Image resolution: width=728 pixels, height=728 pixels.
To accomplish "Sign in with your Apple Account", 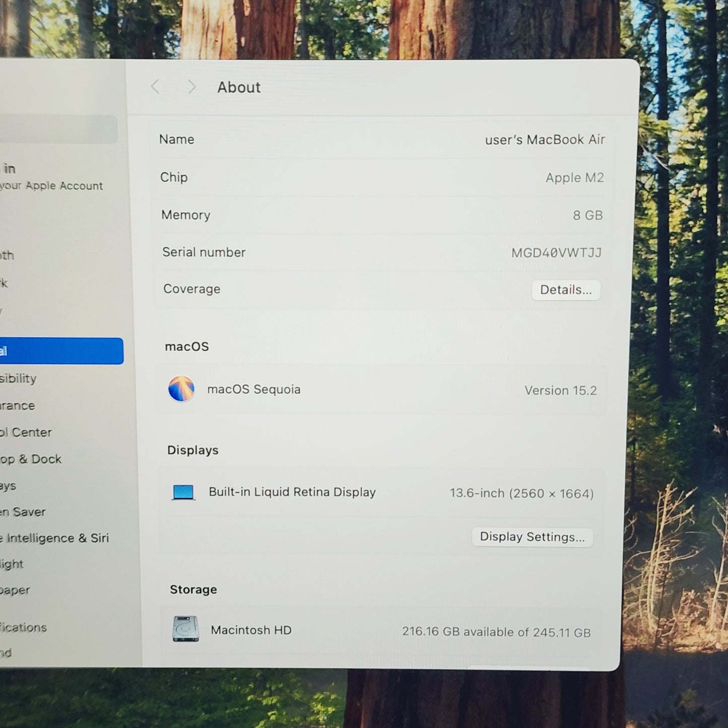I will coord(51,177).
